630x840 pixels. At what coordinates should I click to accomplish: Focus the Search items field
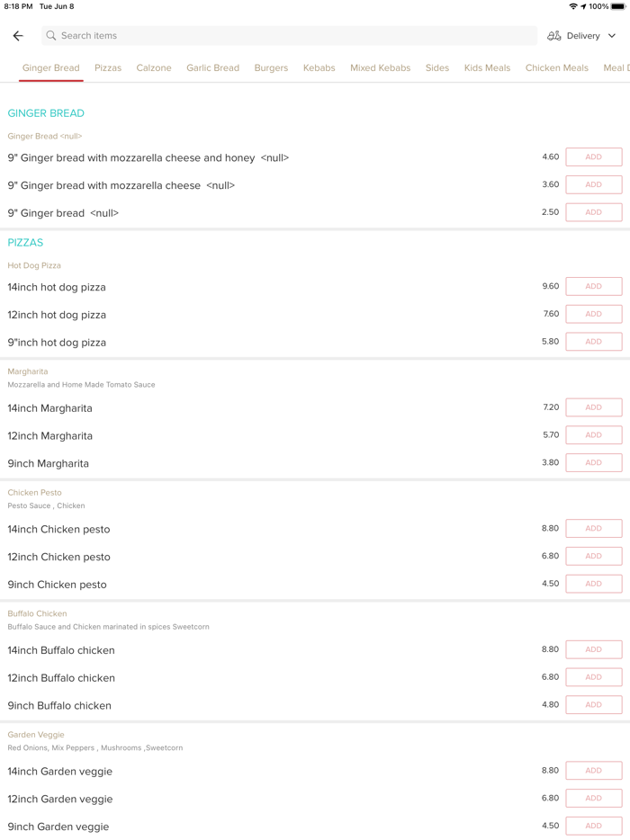(x=288, y=36)
